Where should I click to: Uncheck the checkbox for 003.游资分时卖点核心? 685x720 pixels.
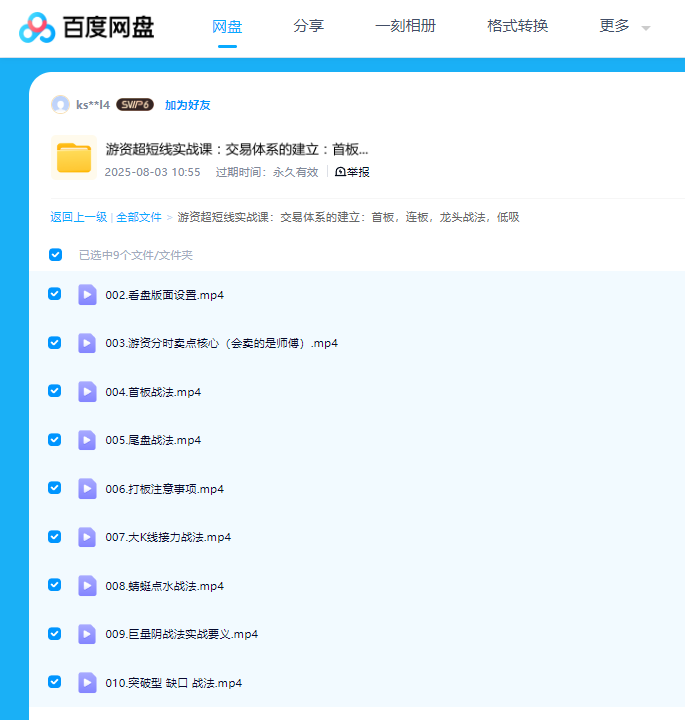tap(55, 343)
